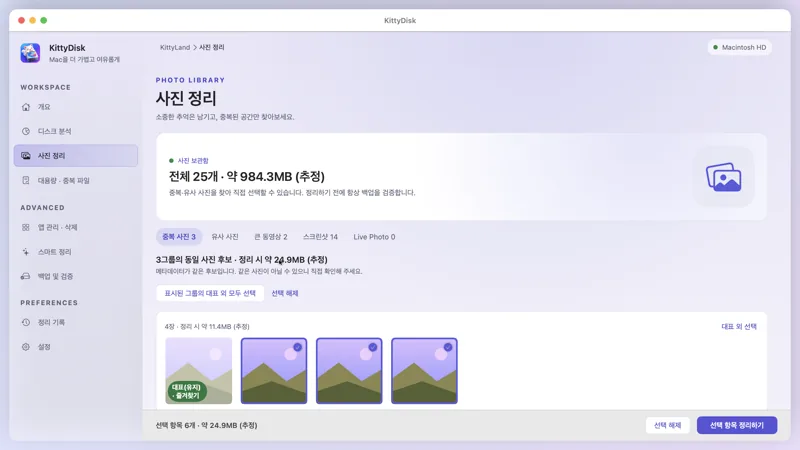Click the PHOTO LIBRARY heading label
Screen dimensions: 800x450
tap(190, 80)
